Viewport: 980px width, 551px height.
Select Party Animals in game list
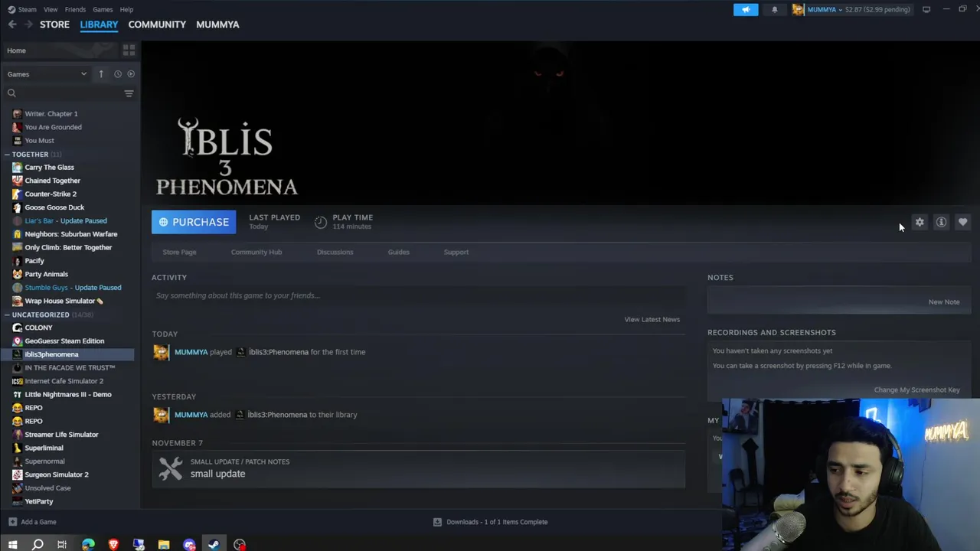click(46, 274)
